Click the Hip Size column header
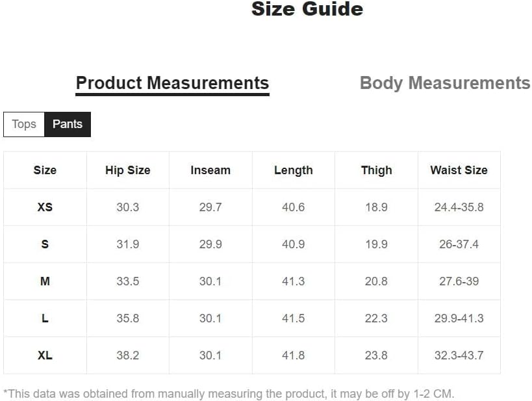Image resolution: width=532 pixels, height=401 pixels. 127,170
